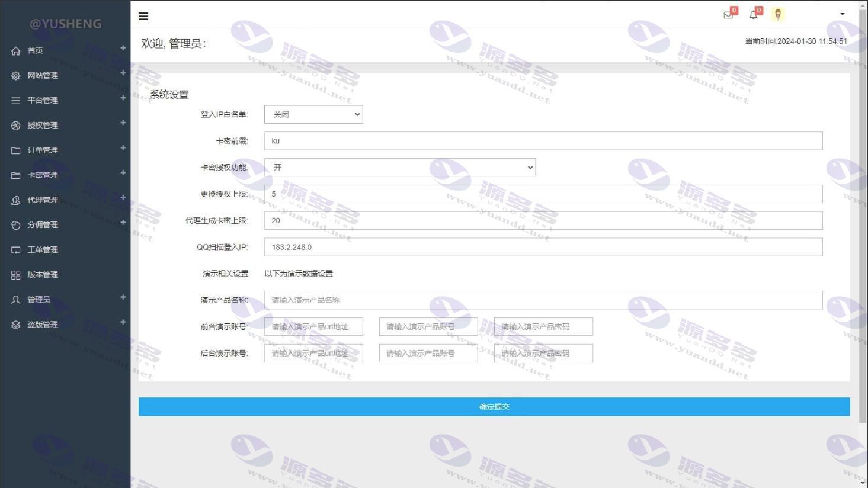Open the 登入IP白名单 dropdown
This screenshot has height=488, width=868.
click(x=313, y=114)
